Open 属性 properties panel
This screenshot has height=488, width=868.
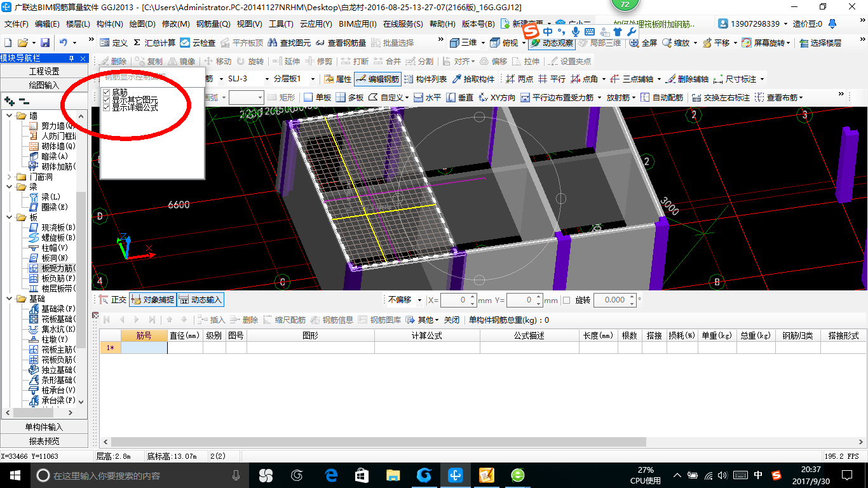pyautogui.click(x=337, y=79)
